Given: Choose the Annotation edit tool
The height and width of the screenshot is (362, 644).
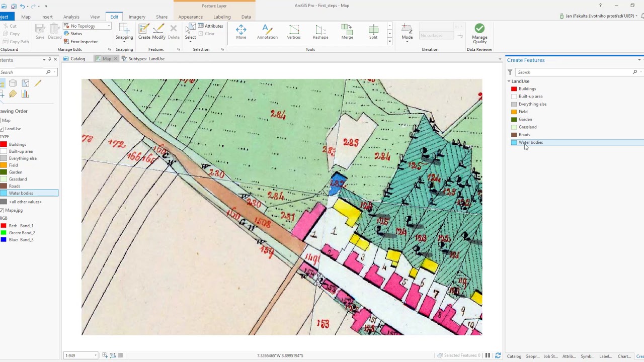Looking at the screenshot, I should click(x=267, y=31).
